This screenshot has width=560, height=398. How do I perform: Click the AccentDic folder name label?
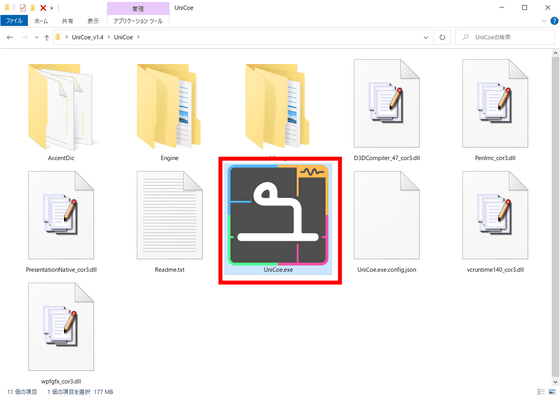click(x=61, y=158)
